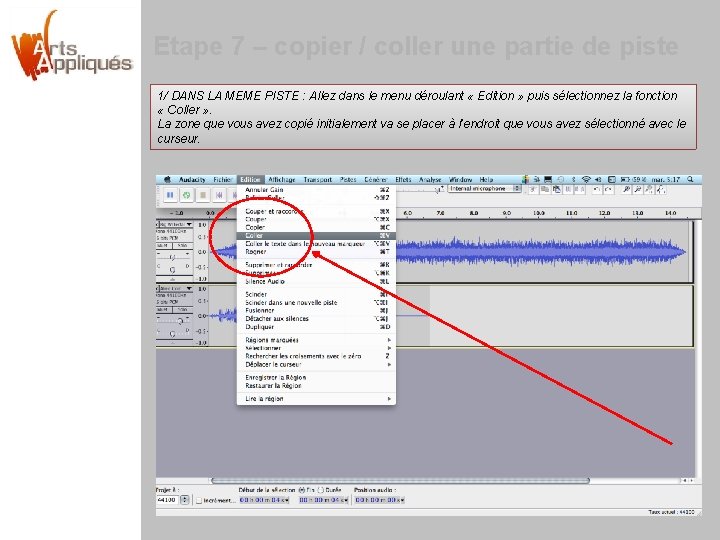Viewport: 720px width, 540px height.
Task: Click the Cut scissors toolbar icon
Action: (533, 189)
